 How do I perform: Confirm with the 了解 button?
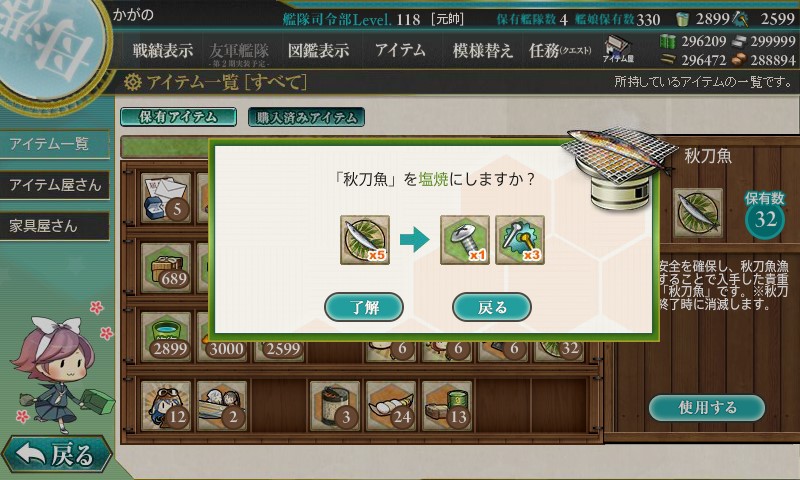pyautogui.click(x=364, y=307)
